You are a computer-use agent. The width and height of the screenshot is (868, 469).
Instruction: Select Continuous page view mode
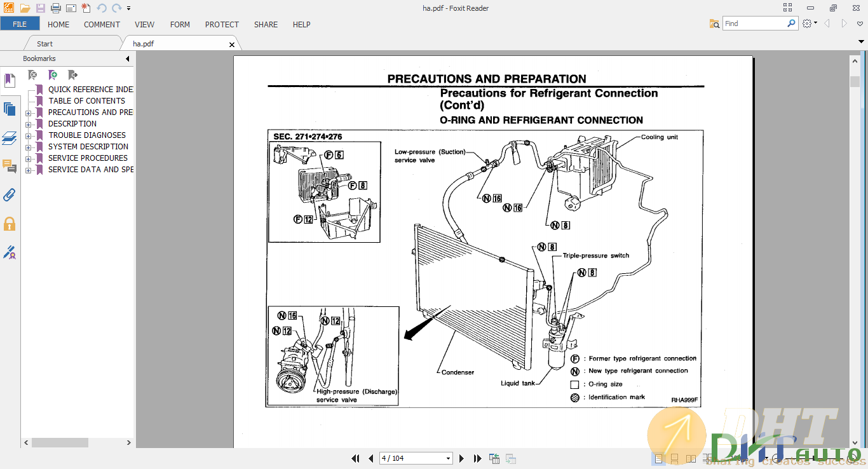click(x=675, y=458)
